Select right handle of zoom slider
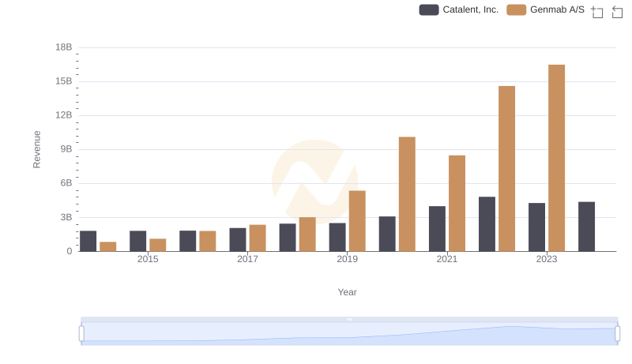632x364 pixels. tap(617, 334)
